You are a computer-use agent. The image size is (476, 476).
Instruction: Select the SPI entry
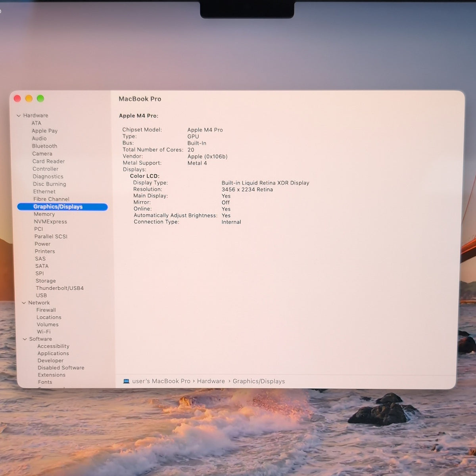[x=40, y=273]
